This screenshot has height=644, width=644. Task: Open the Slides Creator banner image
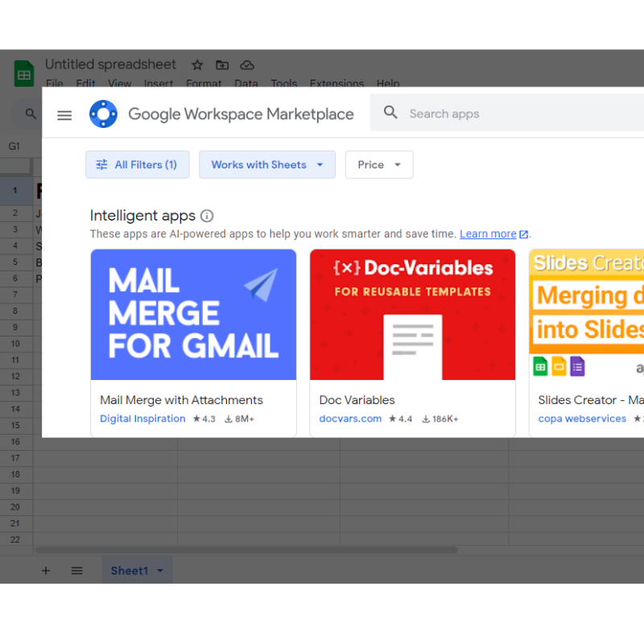pos(587,315)
